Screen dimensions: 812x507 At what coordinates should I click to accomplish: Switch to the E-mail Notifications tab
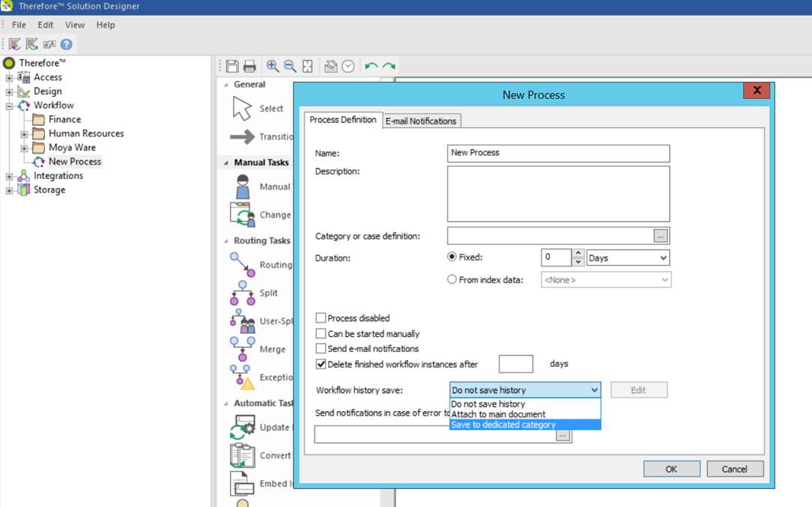tap(420, 121)
